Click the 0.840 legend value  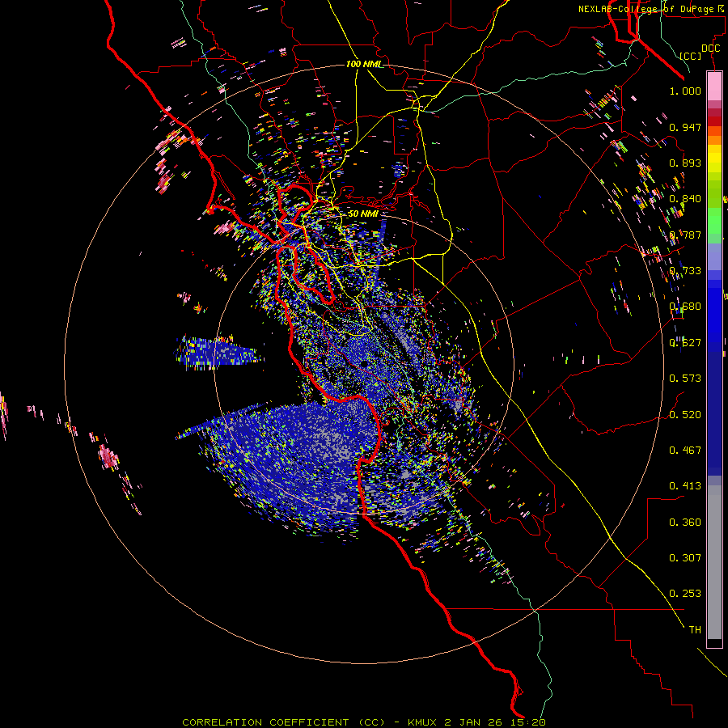pos(685,199)
